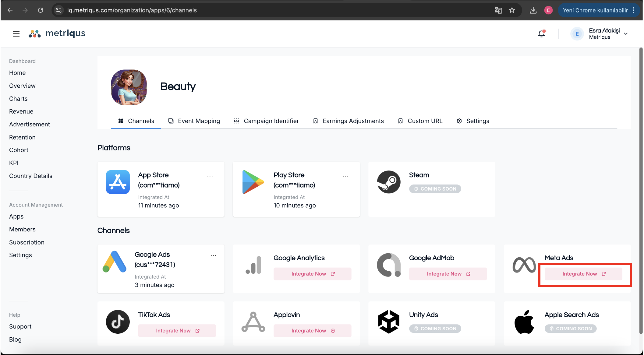644x355 pixels.
Task: Click the browser back arrow
Action: [x=10, y=10]
